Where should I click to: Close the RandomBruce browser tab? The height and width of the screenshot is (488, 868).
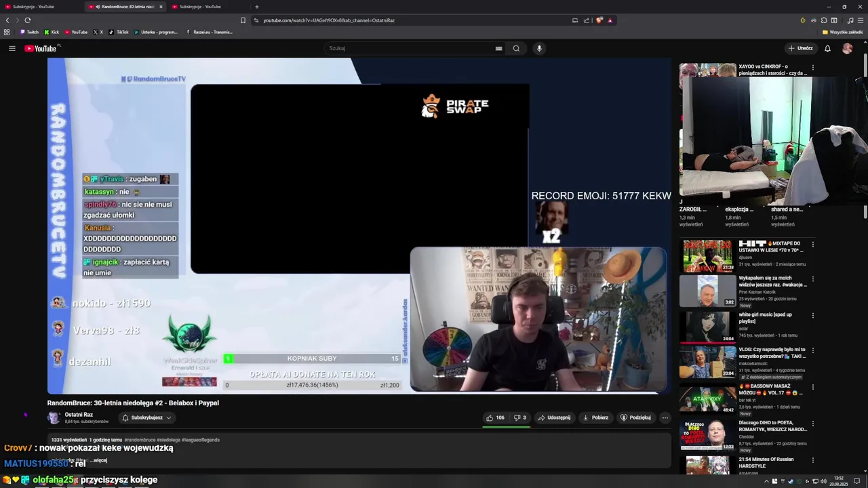coord(161,7)
